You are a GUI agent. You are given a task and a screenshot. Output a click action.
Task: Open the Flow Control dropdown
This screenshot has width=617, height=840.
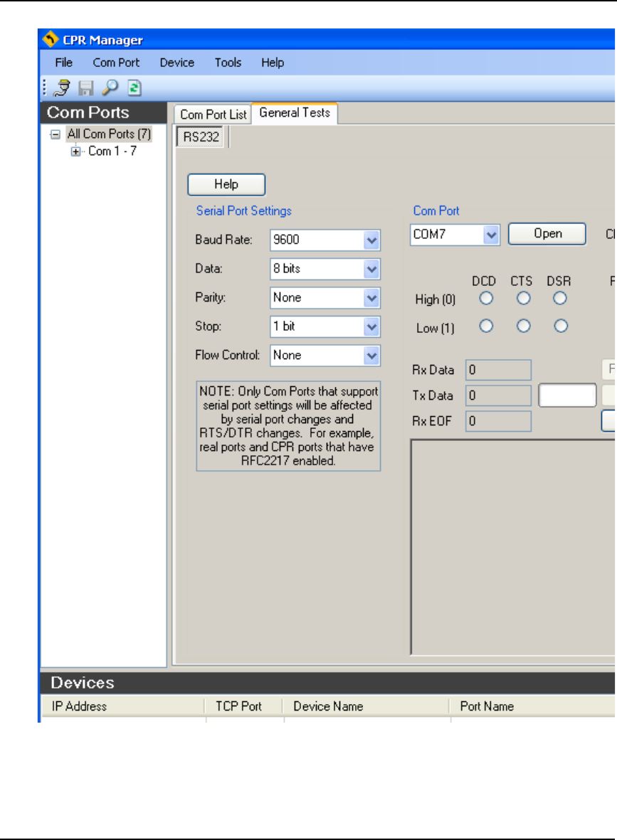371,356
